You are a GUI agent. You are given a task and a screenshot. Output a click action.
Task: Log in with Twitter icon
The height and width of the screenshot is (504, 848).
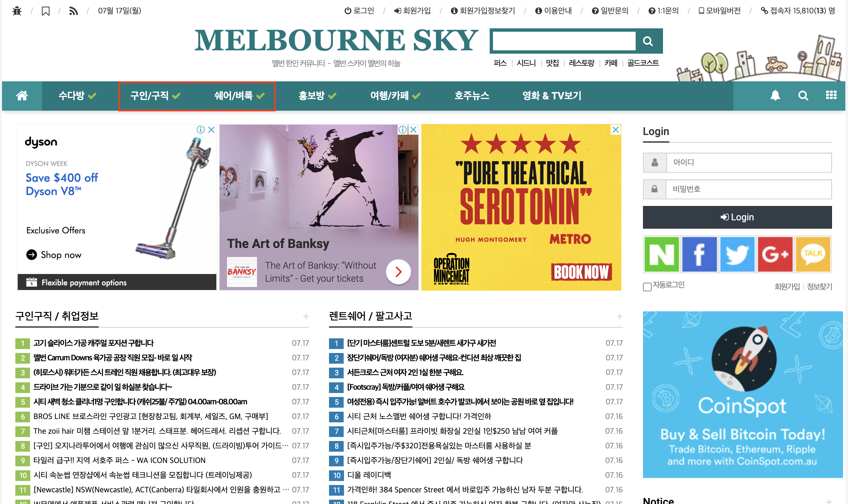tap(737, 254)
